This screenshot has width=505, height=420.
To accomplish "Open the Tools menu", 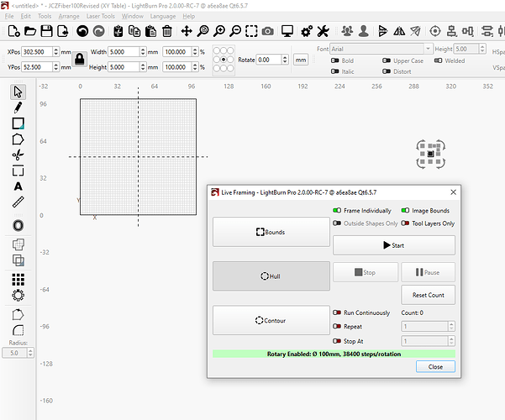I will pyautogui.click(x=45, y=16).
